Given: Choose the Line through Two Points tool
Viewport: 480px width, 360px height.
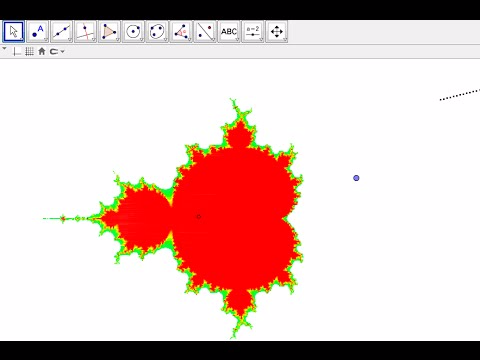Looking at the screenshot, I should pyautogui.click(x=62, y=32).
